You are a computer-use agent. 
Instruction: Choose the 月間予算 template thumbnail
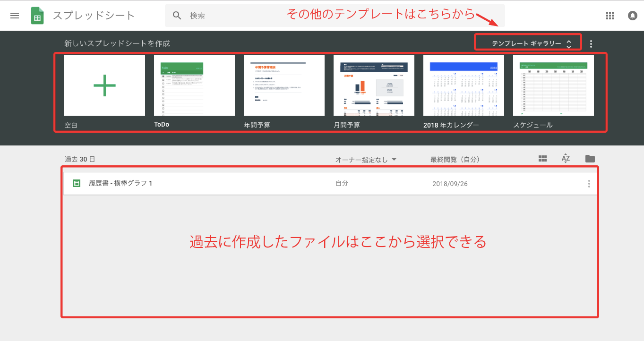click(374, 85)
